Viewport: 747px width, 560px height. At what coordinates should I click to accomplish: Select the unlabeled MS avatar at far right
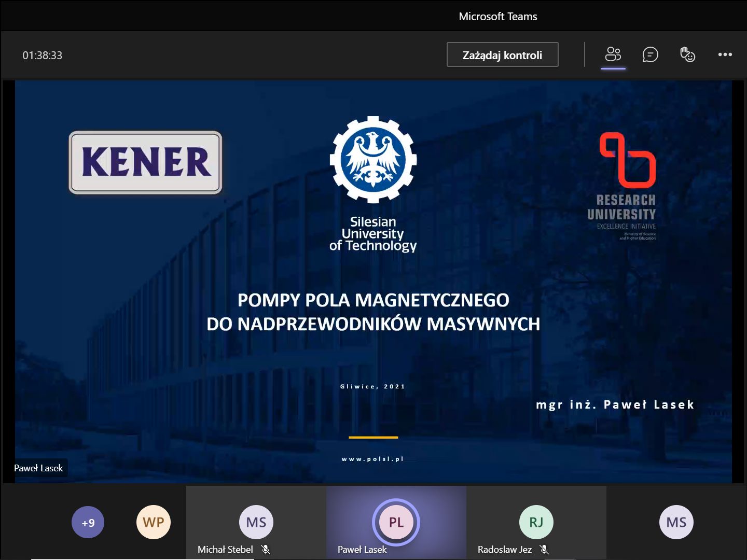point(676,522)
